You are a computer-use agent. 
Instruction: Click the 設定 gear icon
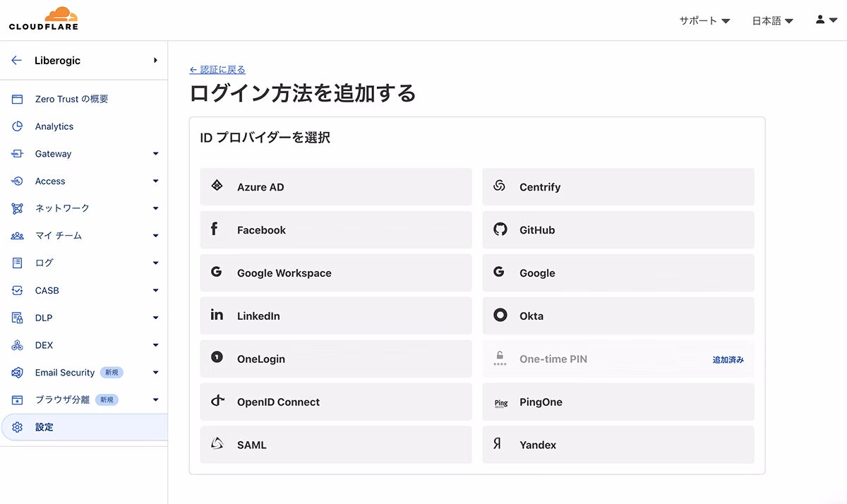[18, 427]
